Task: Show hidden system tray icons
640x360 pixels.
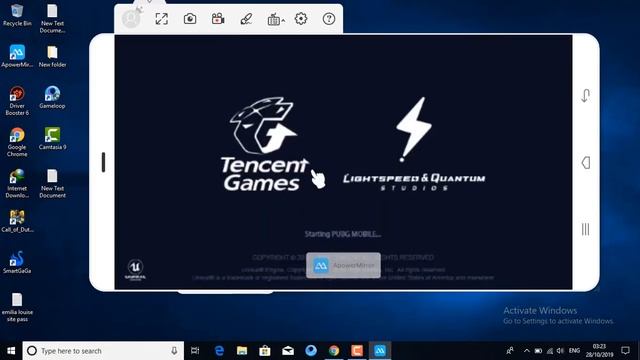Action: (x=527, y=351)
